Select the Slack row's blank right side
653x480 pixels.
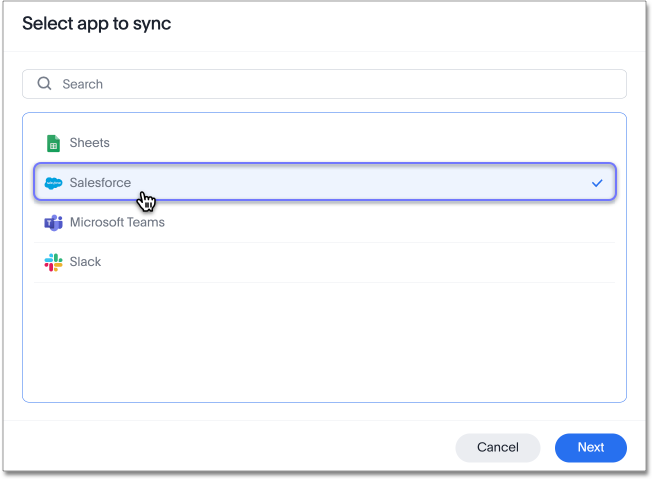(x=450, y=262)
